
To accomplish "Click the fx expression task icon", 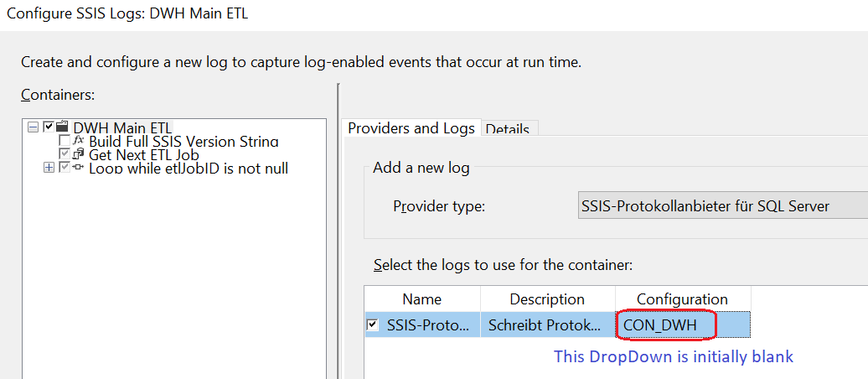I will [80, 141].
